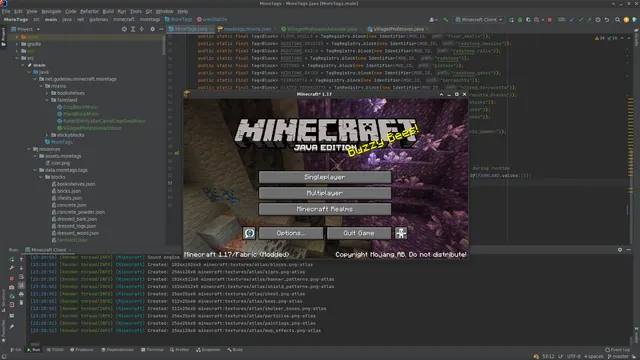
Task: Open the Minecraft Client run configuration dropdown
Action: click(479, 20)
